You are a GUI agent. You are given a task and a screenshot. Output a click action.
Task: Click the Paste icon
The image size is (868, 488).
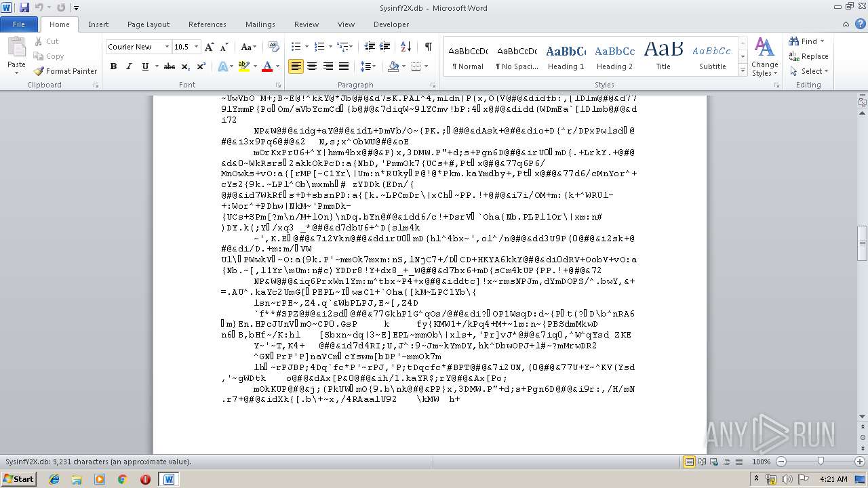(x=16, y=47)
